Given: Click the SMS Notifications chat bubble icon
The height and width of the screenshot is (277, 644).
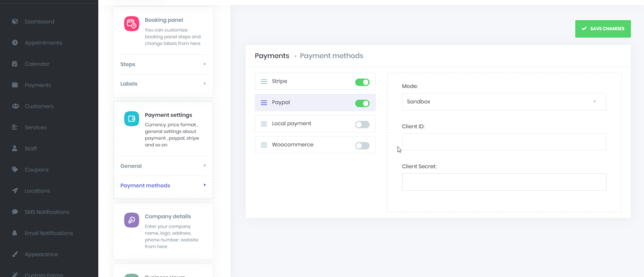Looking at the screenshot, I should (x=15, y=211).
